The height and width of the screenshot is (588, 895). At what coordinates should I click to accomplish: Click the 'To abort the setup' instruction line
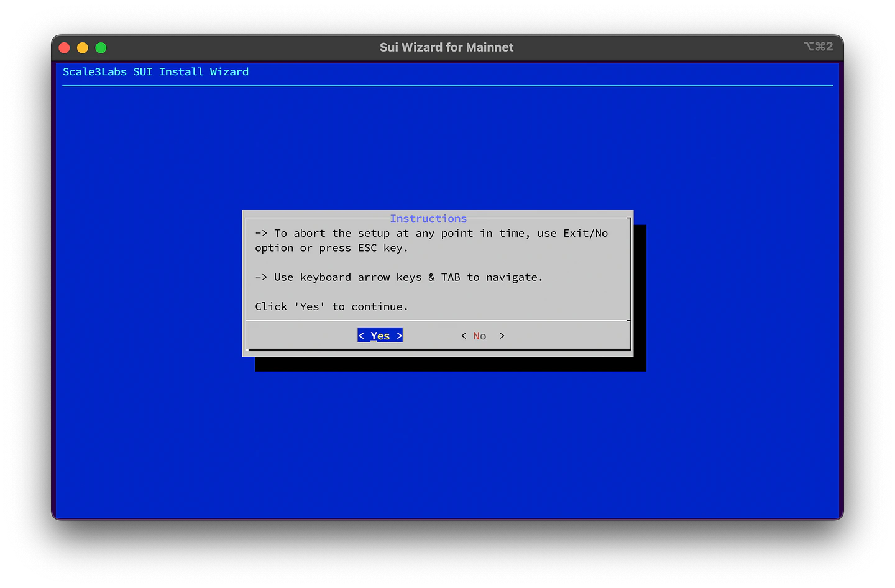pos(431,233)
